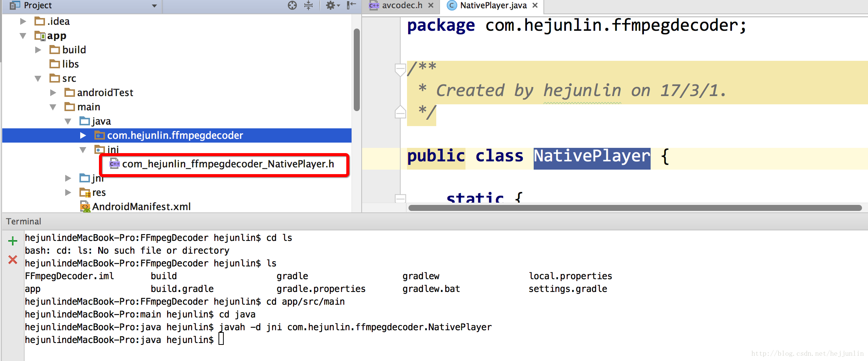
Task: Click the main folder icon
Action: pyautogui.click(x=70, y=107)
